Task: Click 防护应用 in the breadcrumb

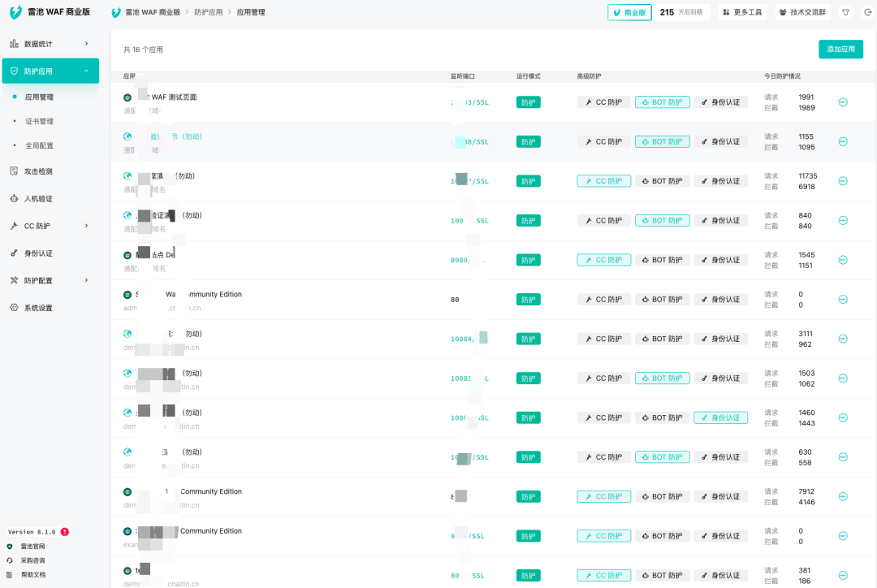Action: (208, 12)
